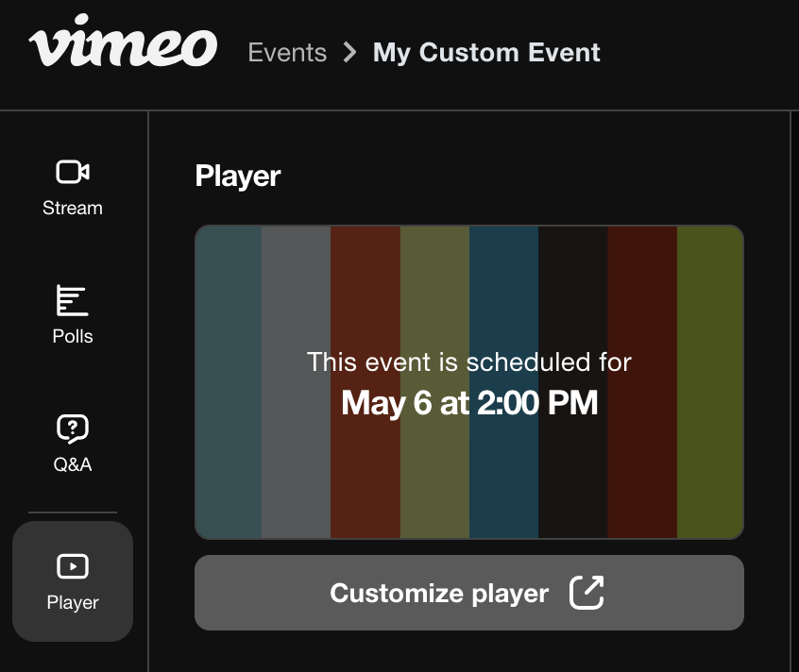Select the Player play-box icon in sidebar
The height and width of the screenshot is (672, 799).
73,565
